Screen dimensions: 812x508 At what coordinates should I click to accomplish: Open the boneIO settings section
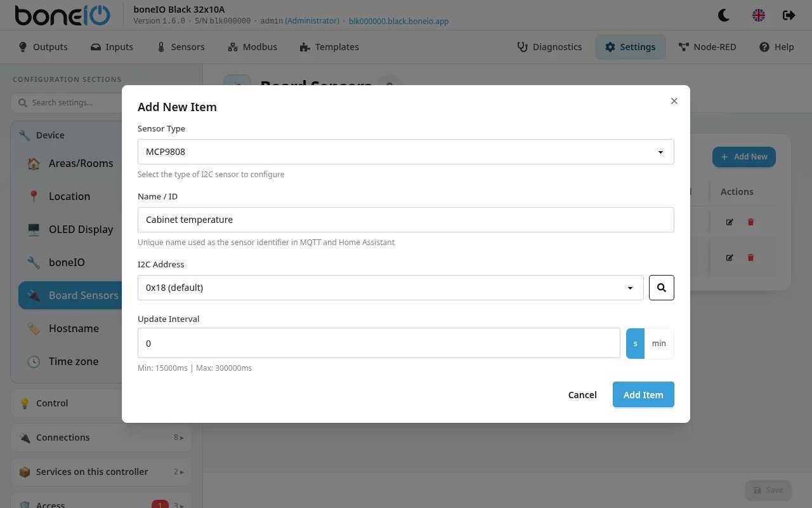click(x=70, y=262)
